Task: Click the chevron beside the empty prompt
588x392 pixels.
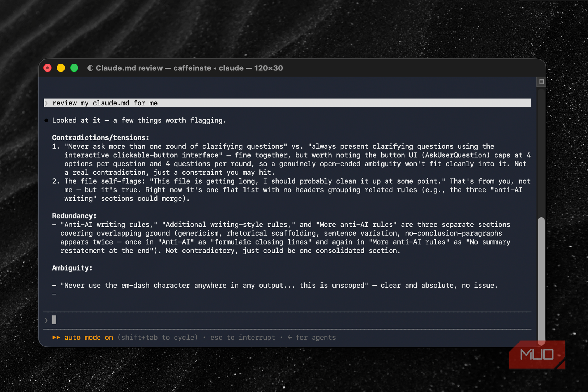Action: 46,320
